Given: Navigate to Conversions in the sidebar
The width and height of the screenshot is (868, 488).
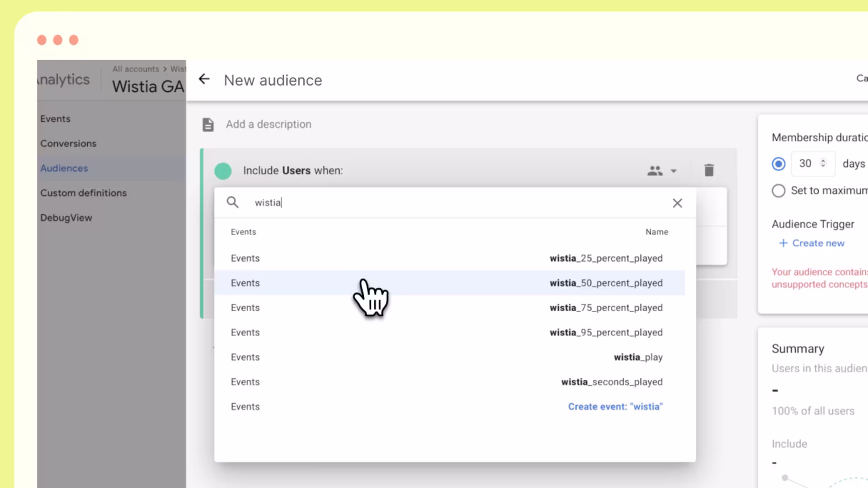Looking at the screenshot, I should coord(68,143).
